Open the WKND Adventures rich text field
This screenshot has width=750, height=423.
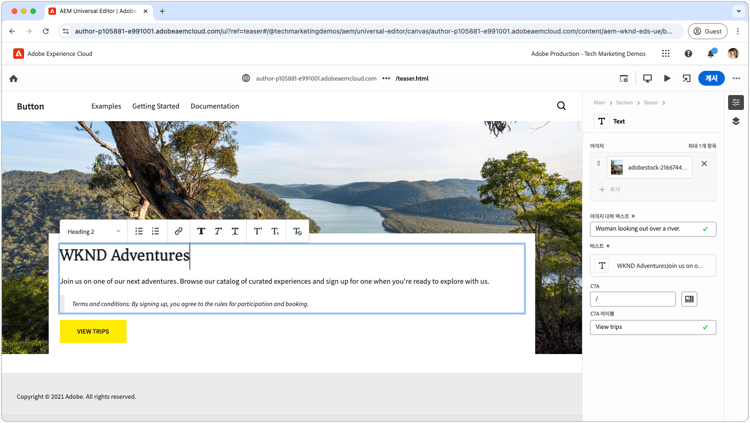(x=653, y=266)
